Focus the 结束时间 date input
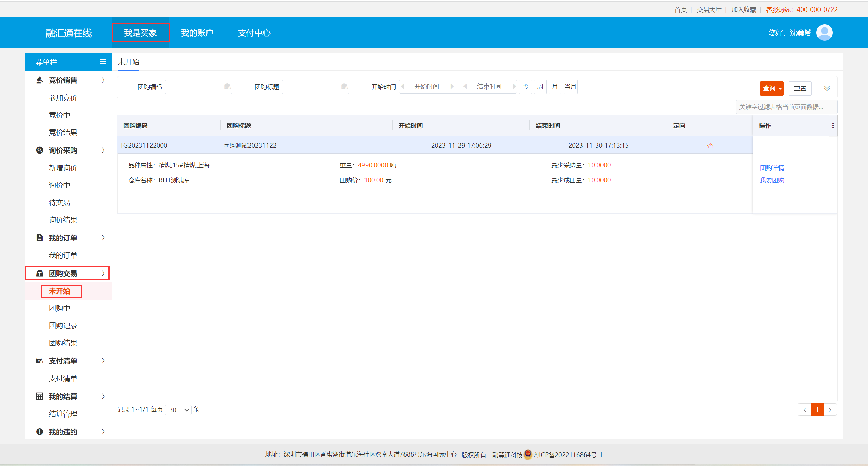Viewport: 868px width, 466px height. 489,87
